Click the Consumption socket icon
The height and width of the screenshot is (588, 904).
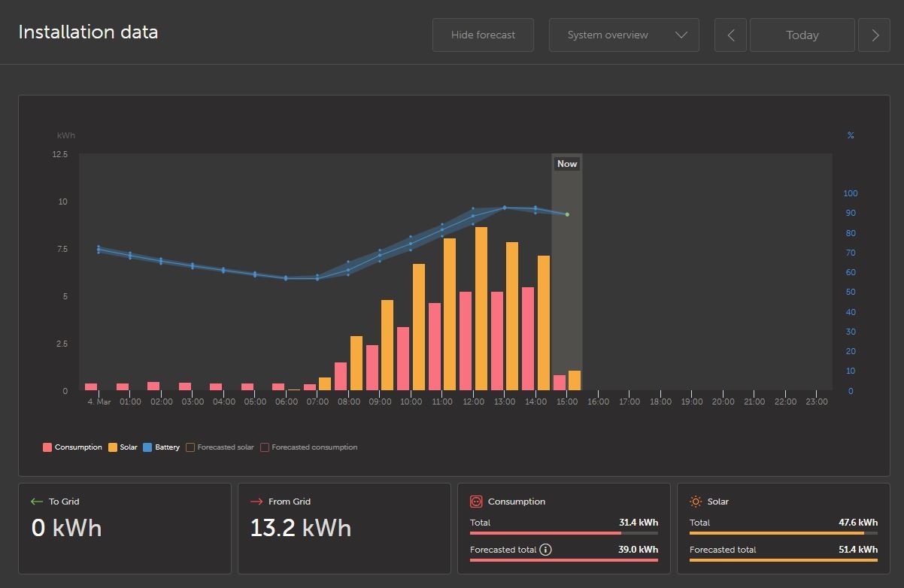point(475,502)
